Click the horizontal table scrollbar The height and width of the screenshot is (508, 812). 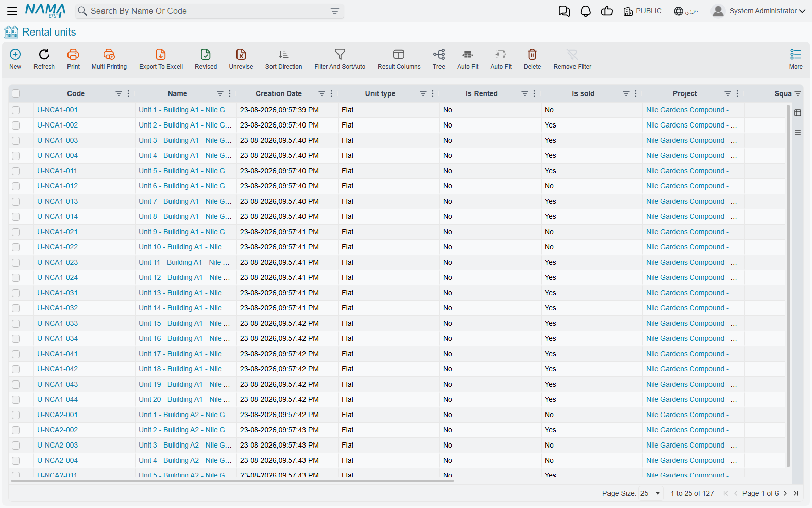click(232, 480)
